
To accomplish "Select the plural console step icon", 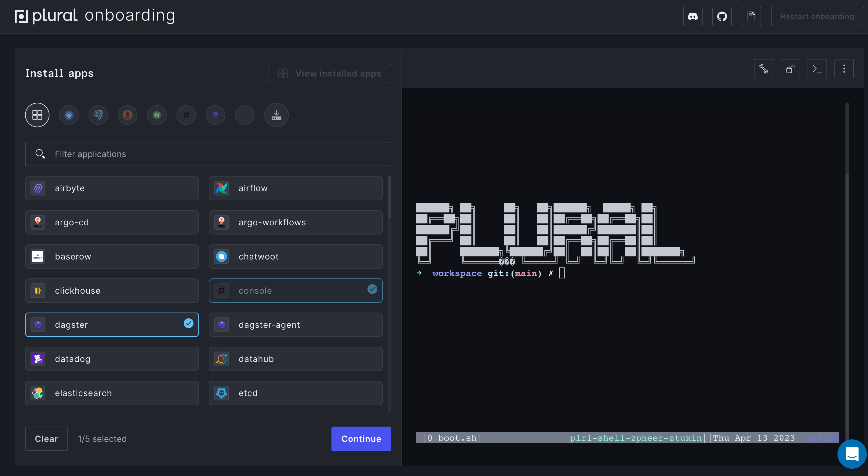I will [186, 115].
